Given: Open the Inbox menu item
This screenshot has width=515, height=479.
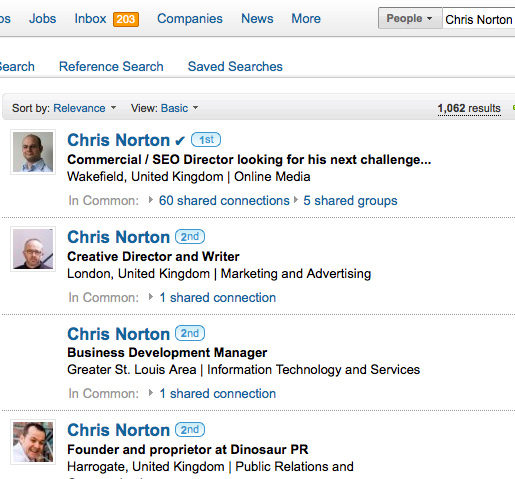Looking at the screenshot, I should (x=90, y=19).
